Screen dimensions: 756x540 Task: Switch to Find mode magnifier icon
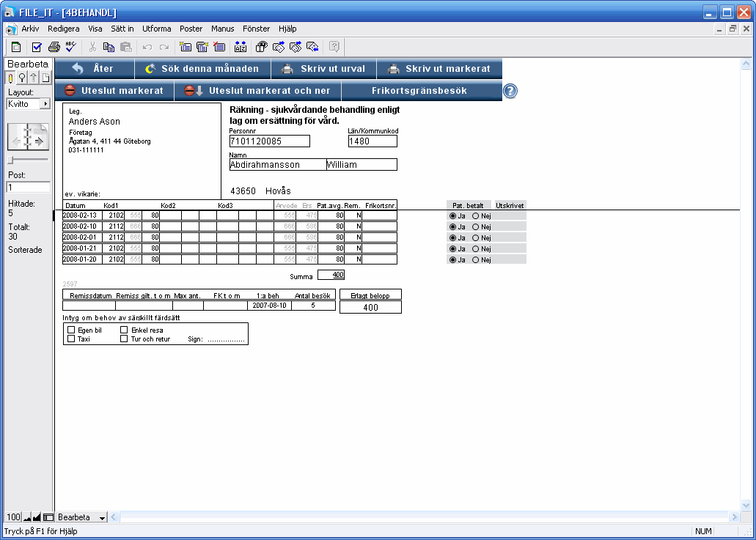click(22, 78)
